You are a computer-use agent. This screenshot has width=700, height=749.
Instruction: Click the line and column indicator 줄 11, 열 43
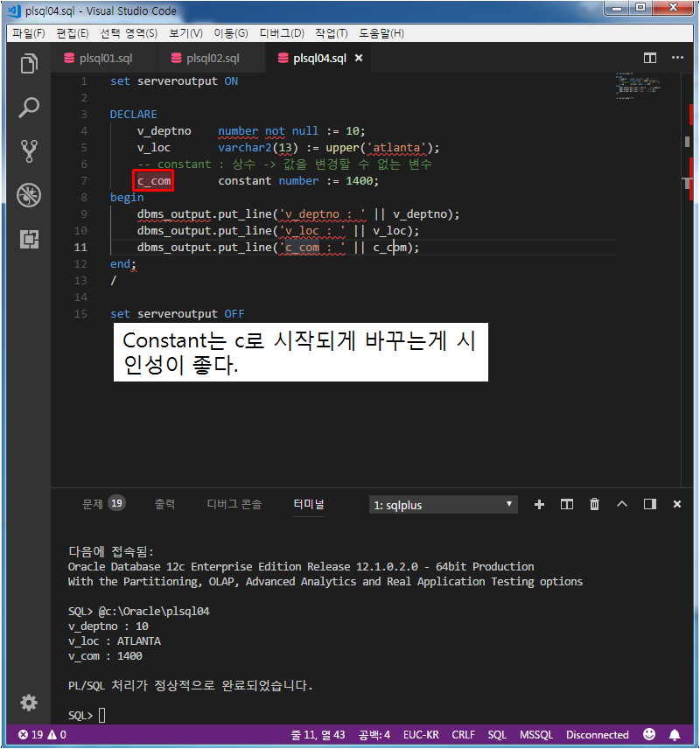tap(318, 735)
